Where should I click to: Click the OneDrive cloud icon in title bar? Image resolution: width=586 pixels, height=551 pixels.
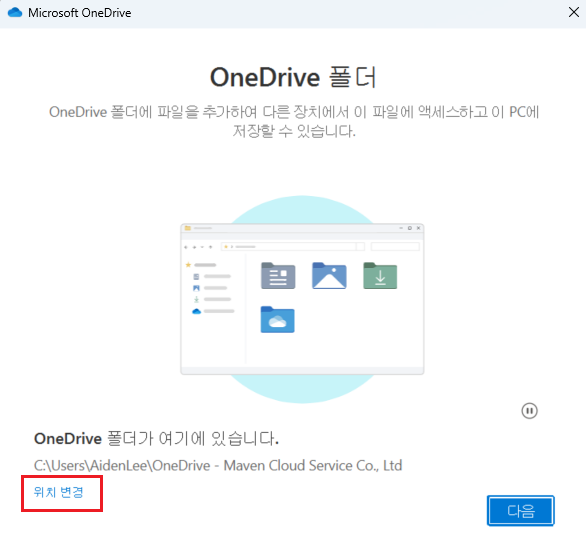pos(15,13)
